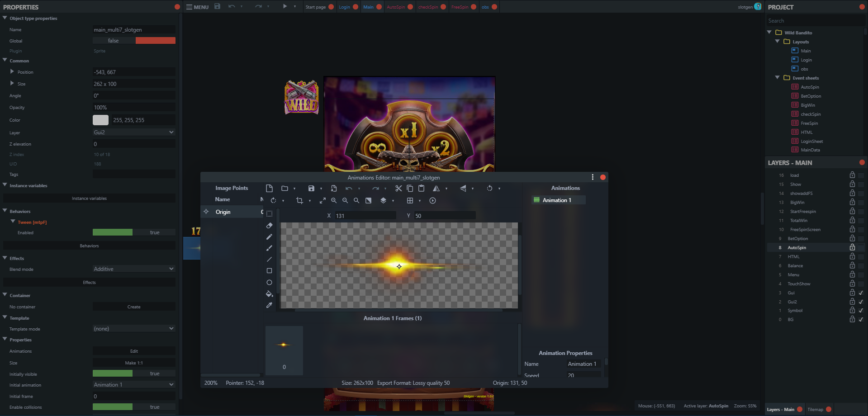
Task: Toggle visibility checkbox of Symbol layer
Action: pos(861,310)
